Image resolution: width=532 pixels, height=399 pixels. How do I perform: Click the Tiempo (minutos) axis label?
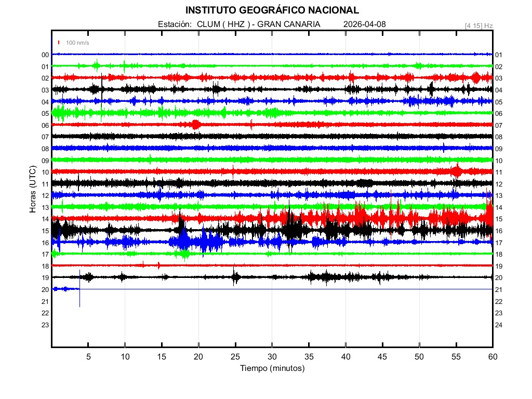[272, 368]
